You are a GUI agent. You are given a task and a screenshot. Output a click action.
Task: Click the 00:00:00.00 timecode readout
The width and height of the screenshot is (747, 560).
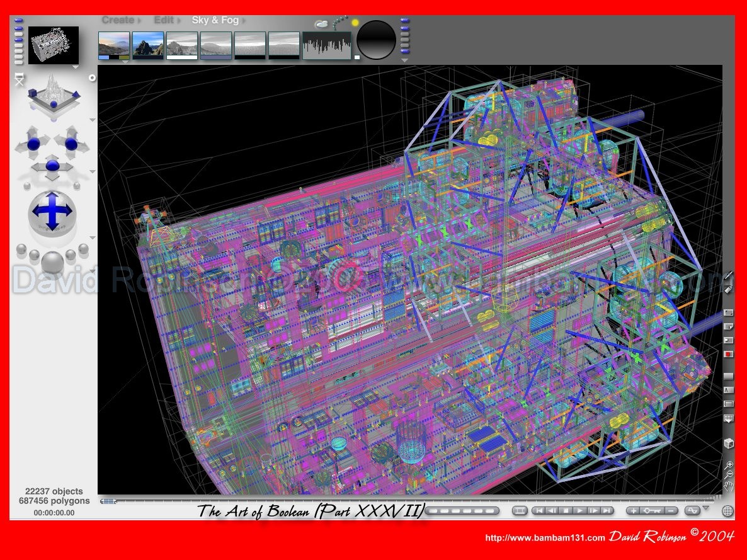pos(54,513)
